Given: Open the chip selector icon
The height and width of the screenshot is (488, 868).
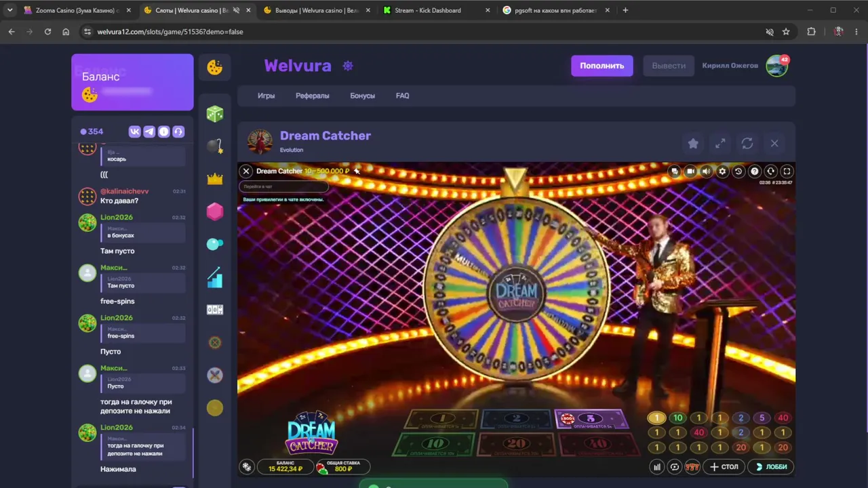Looking at the screenshot, I should (x=247, y=467).
